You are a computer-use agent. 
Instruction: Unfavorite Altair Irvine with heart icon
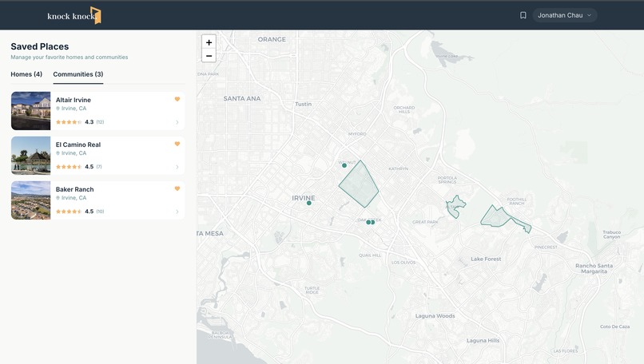177,99
